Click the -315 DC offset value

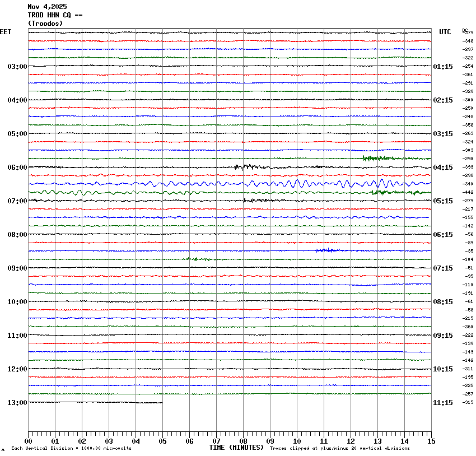click(x=468, y=402)
